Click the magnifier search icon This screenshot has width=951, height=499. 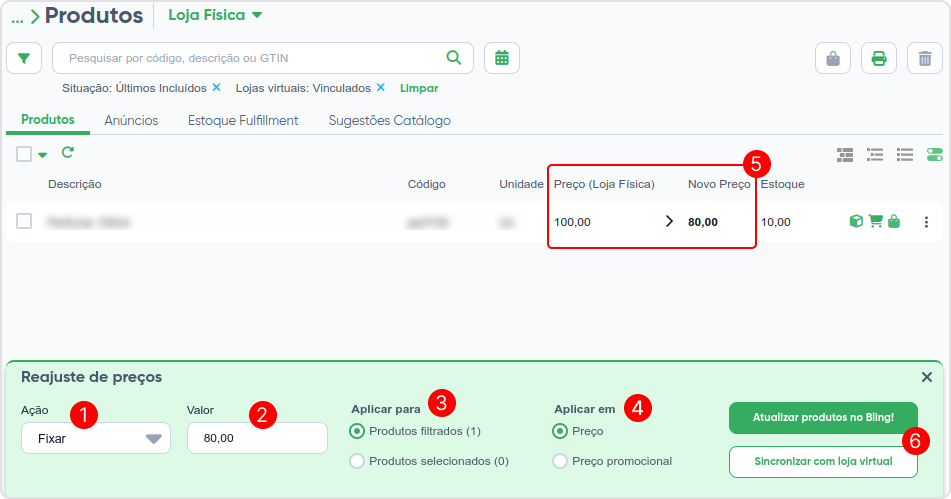click(x=454, y=58)
